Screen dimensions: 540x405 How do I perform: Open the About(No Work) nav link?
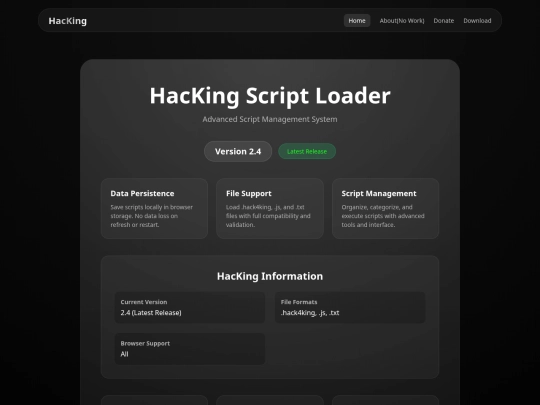402,21
